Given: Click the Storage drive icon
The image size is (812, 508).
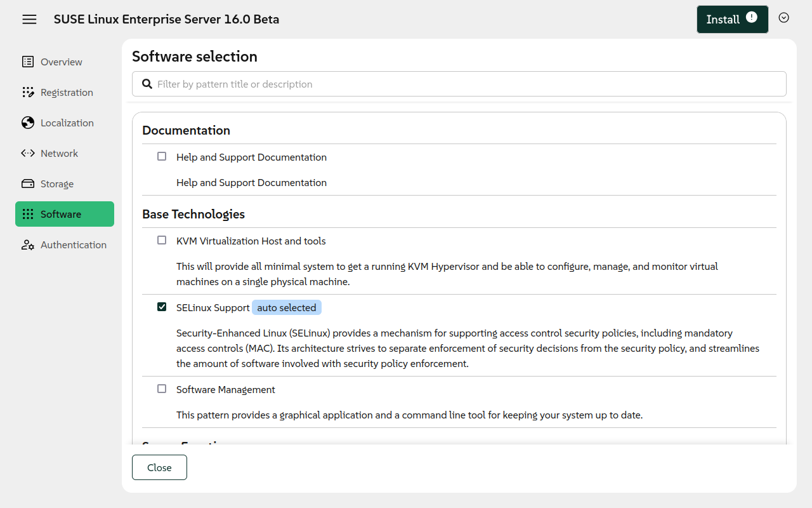Looking at the screenshot, I should pos(28,184).
